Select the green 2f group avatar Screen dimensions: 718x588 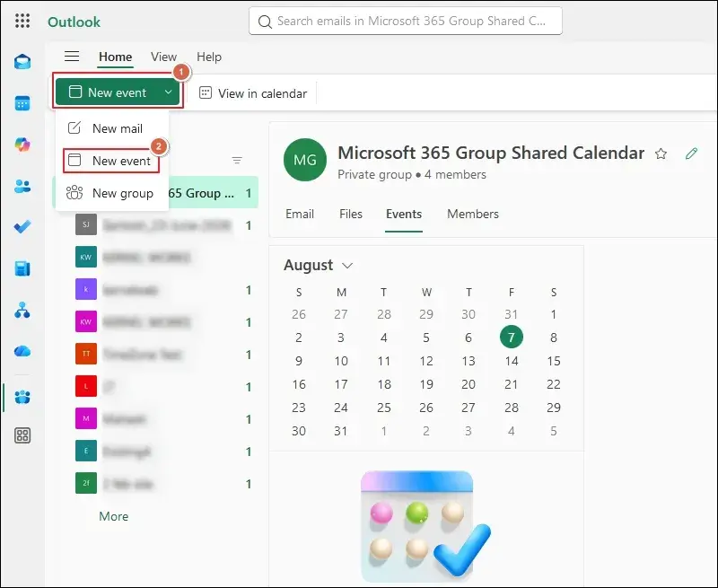(86, 483)
